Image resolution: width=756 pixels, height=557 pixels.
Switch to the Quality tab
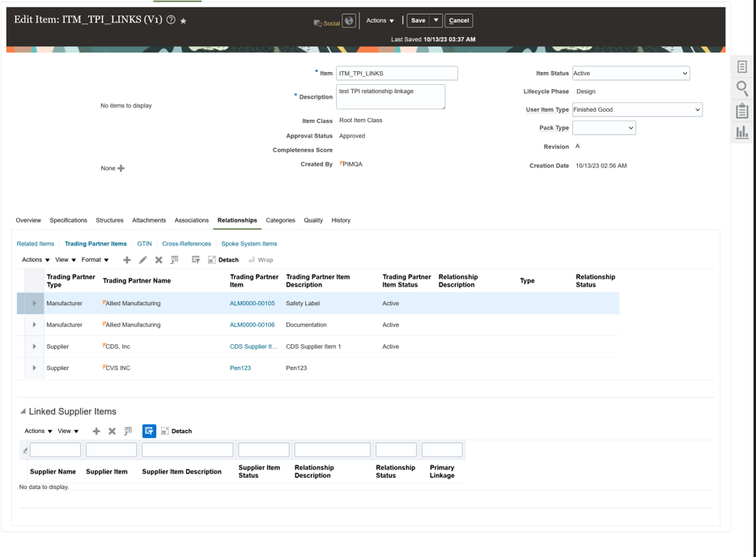pyautogui.click(x=313, y=220)
